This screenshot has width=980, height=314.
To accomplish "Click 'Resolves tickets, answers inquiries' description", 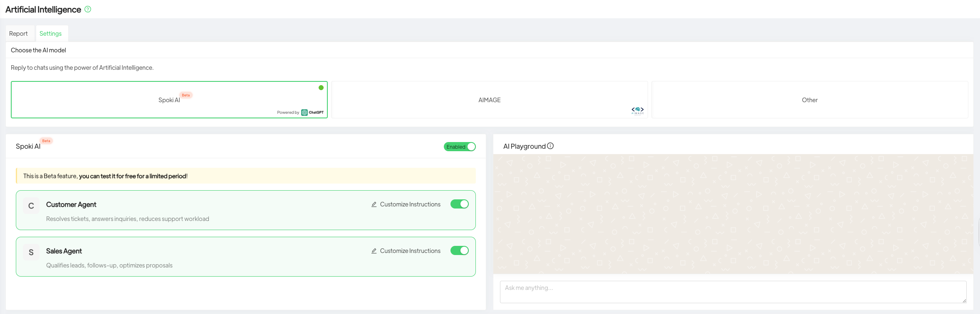I will pyautogui.click(x=128, y=219).
